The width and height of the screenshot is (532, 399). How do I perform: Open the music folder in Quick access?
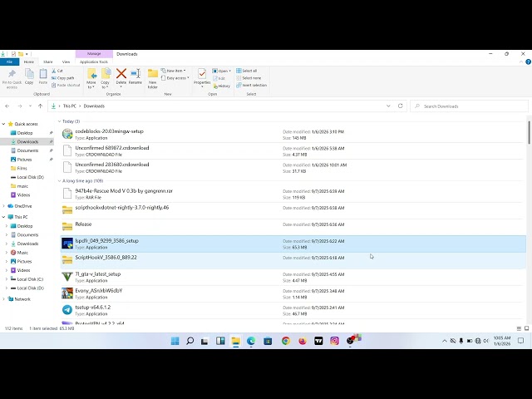click(x=22, y=186)
